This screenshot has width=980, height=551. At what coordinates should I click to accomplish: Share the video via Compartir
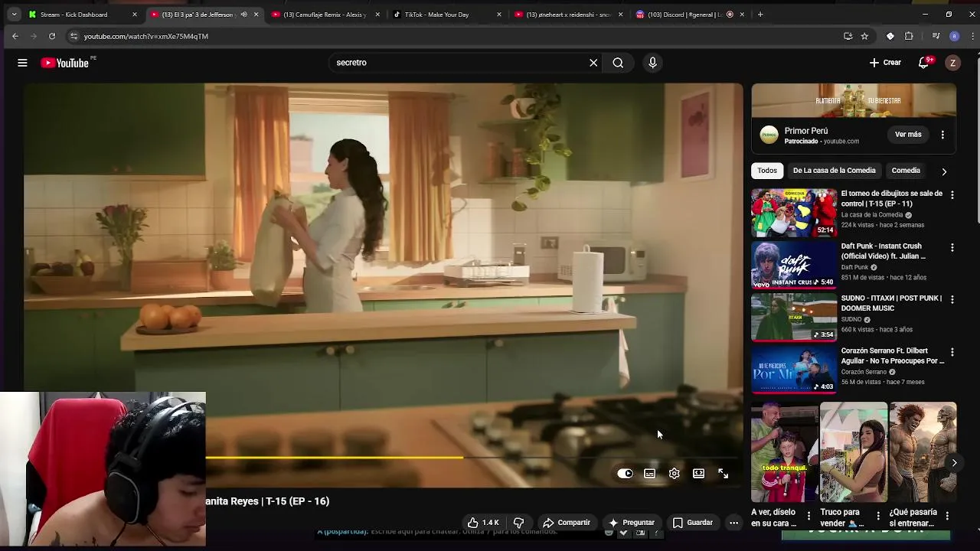point(567,523)
